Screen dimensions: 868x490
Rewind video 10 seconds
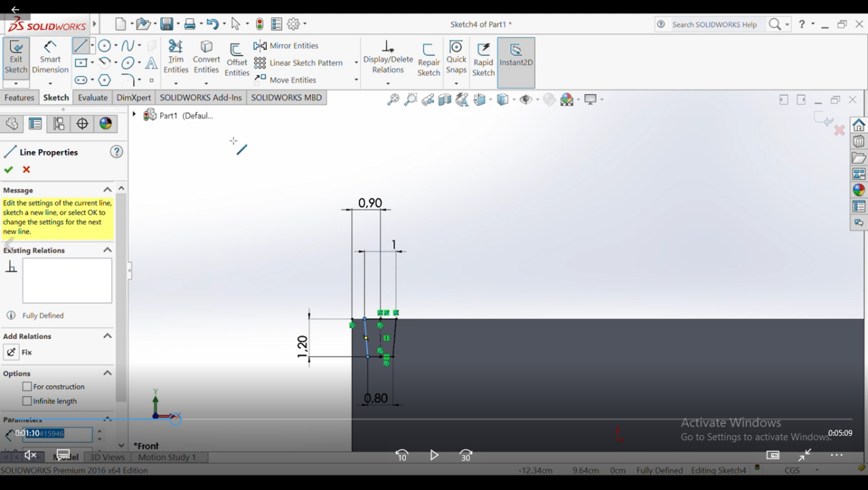(402, 455)
